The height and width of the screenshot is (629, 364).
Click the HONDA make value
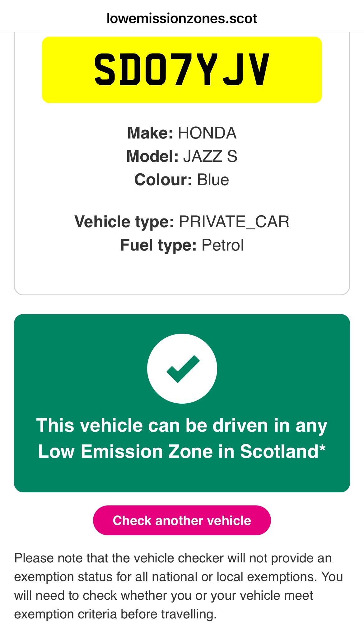(x=207, y=133)
